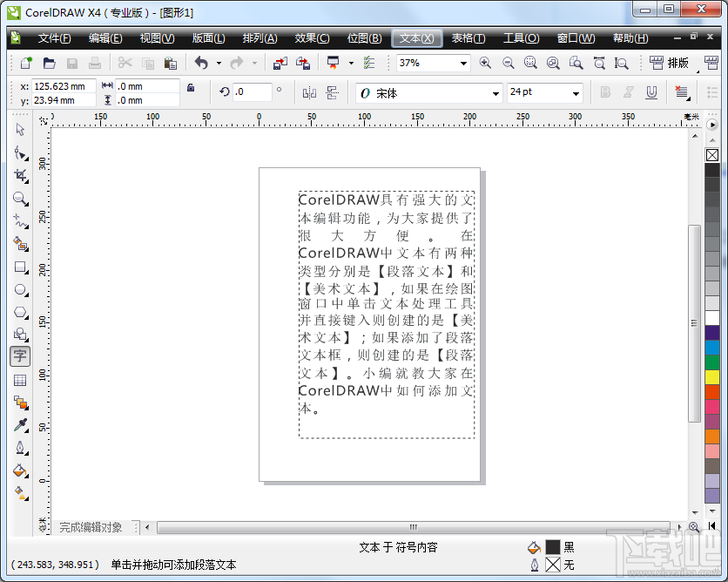Click the 排版 button

669,63
